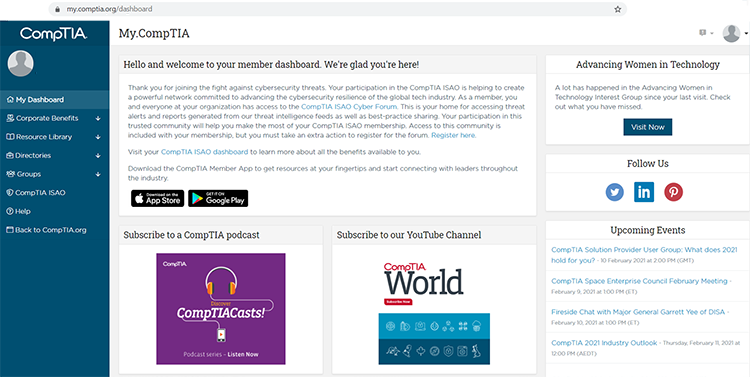Open CompTIA 2021 Industry Outlook event
This screenshot has width=750, height=377.
click(x=604, y=343)
